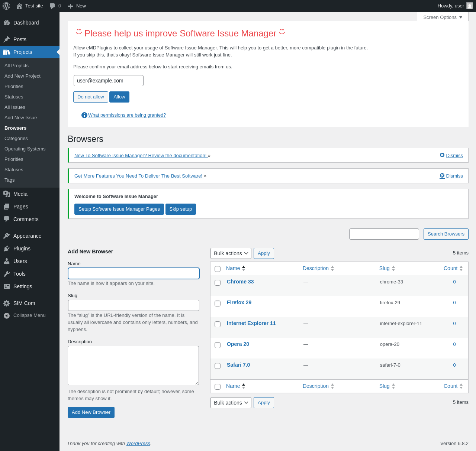Click the Appearance paintbrush icon

7,236
